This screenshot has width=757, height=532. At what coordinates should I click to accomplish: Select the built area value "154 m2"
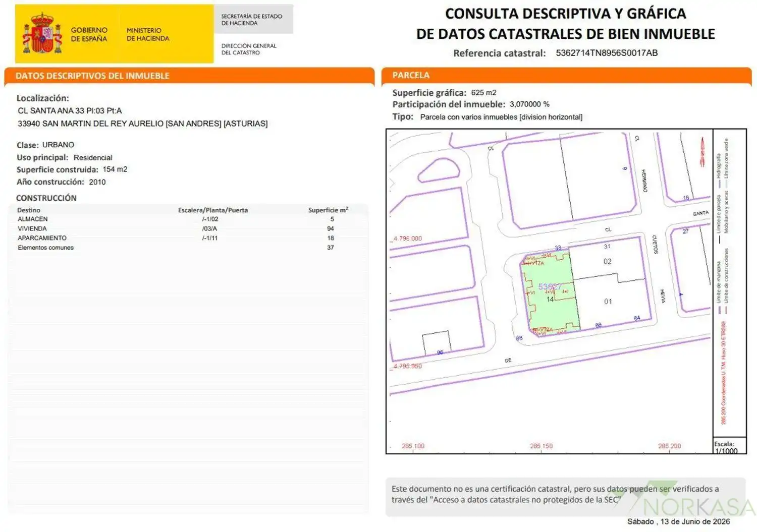click(115, 169)
